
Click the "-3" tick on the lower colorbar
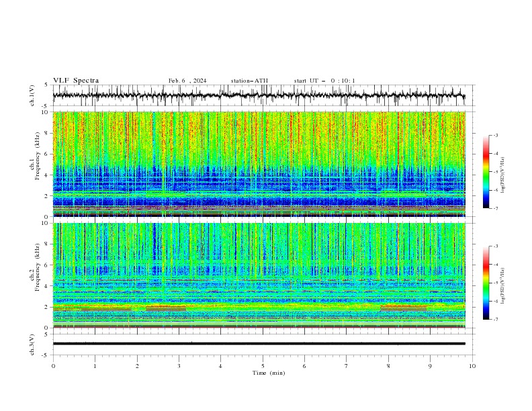click(x=495, y=246)
